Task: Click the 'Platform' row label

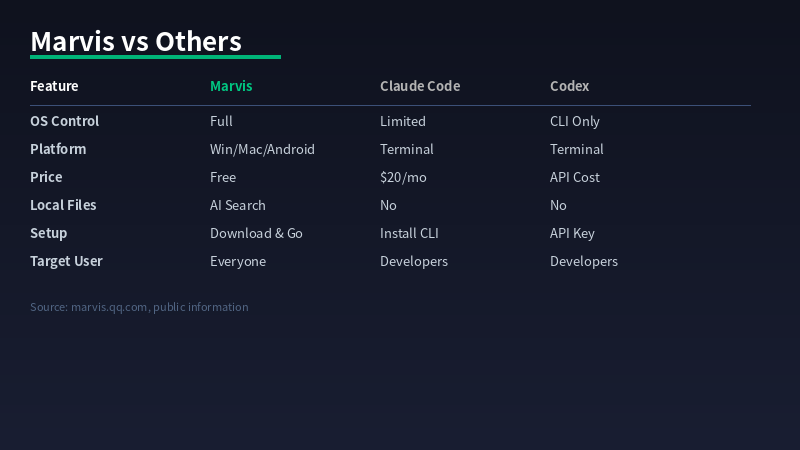Action: (58, 149)
